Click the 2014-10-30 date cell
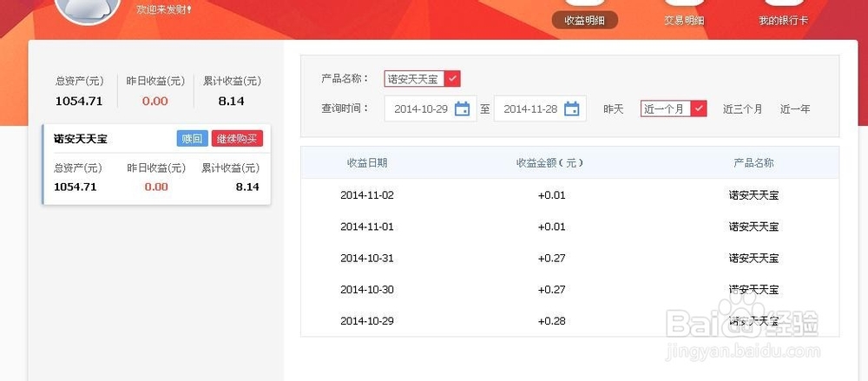 pyautogui.click(x=367, y=290)
